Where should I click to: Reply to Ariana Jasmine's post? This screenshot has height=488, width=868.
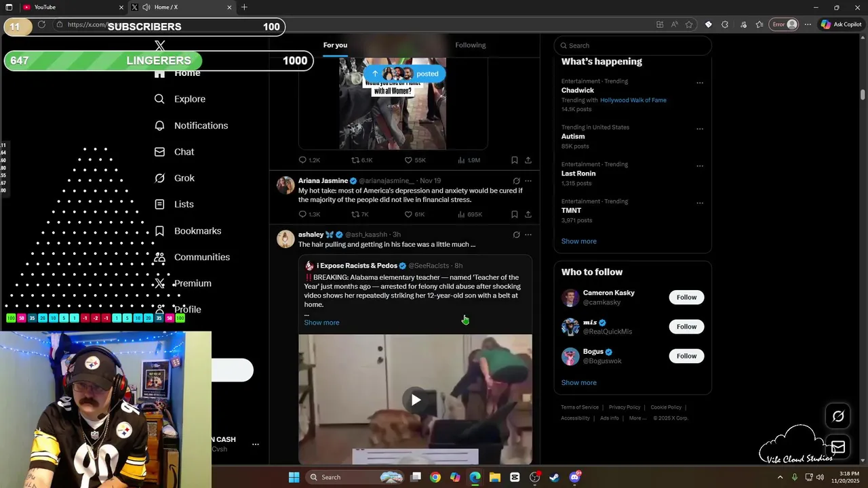tap(309, 214)
